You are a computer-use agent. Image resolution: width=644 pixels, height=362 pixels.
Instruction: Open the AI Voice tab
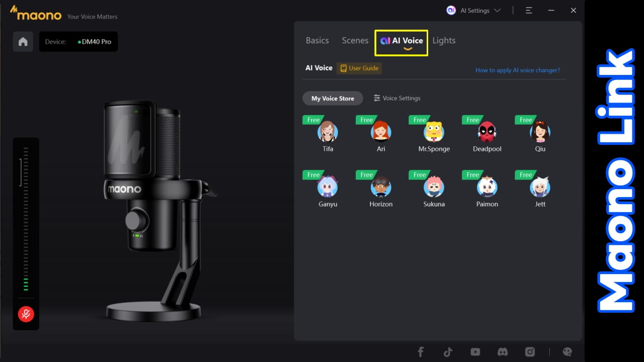401,42
